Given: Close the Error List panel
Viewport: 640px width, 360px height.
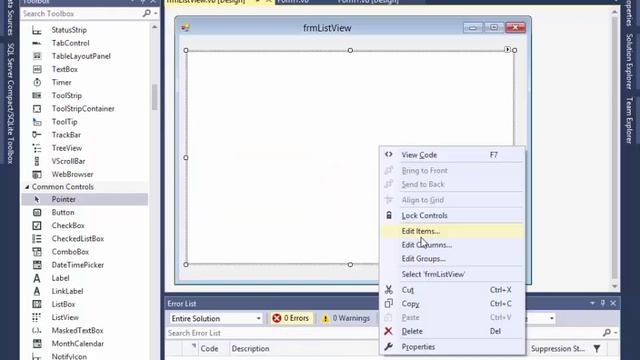Looking at the screenshot, I should 613,303.
